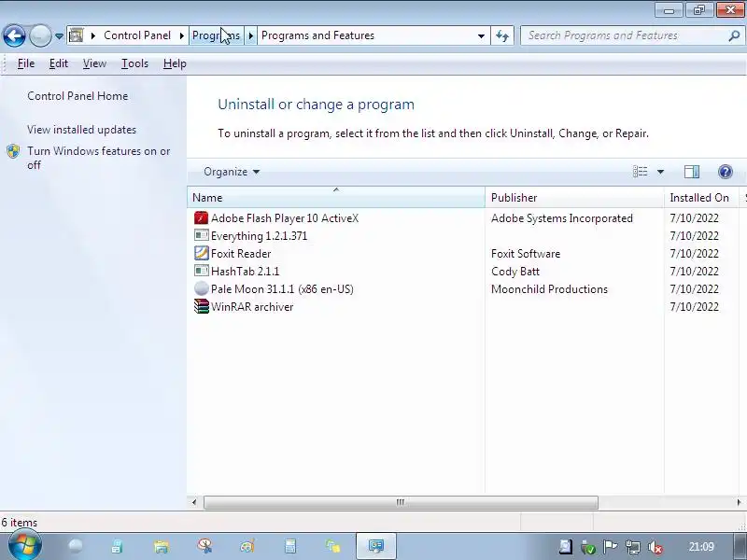Open View installed updates link

coord(81,130)
